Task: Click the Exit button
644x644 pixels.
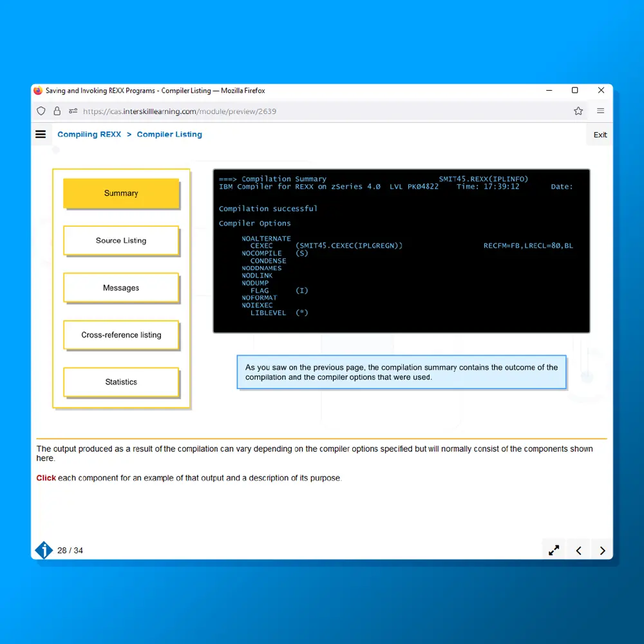Action: click(600, 135)
